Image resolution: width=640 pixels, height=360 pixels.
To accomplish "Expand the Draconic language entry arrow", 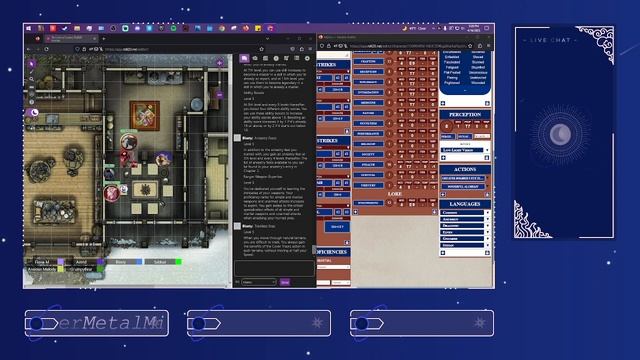I will pyautogui.click(x=487, y=226).
